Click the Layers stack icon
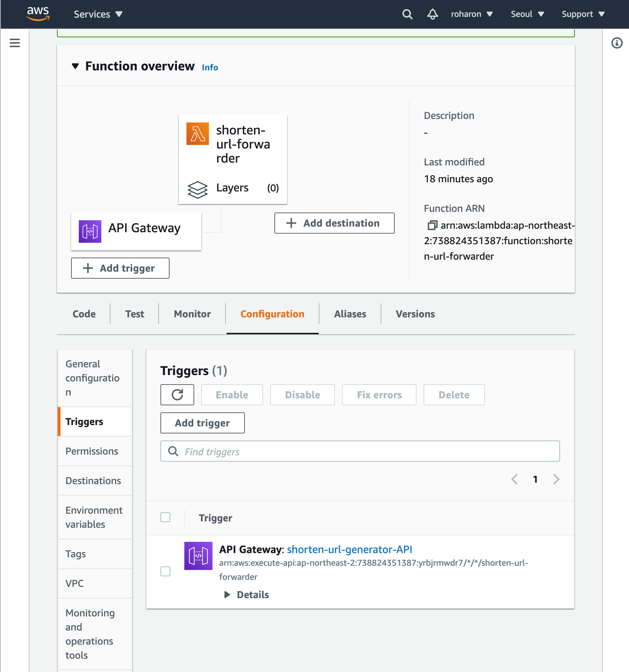Viewport: 629px width, 672px height. (197, 190)
